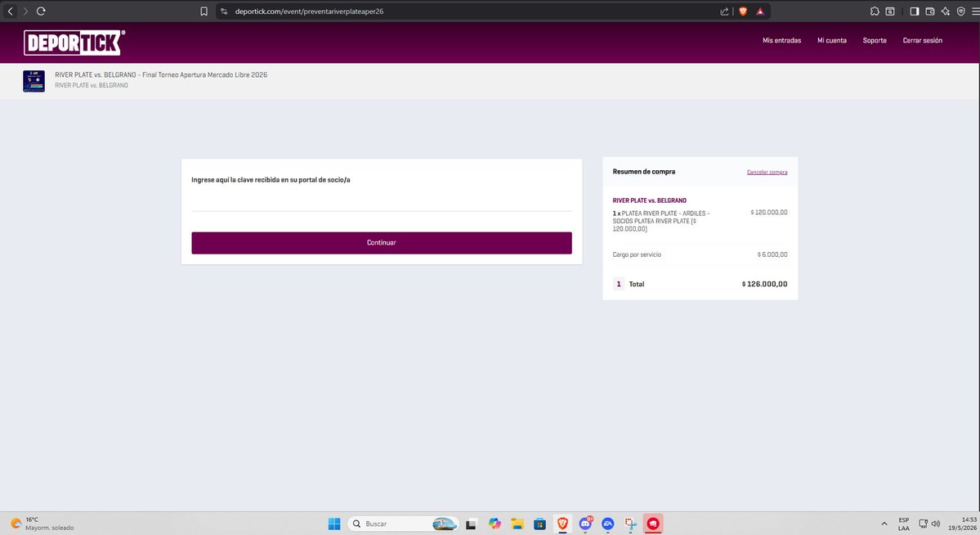The height and width of the screenshot is (535, 980).
Task: Open File Explorer from the taskbar
Action: (x=517, y=524)
